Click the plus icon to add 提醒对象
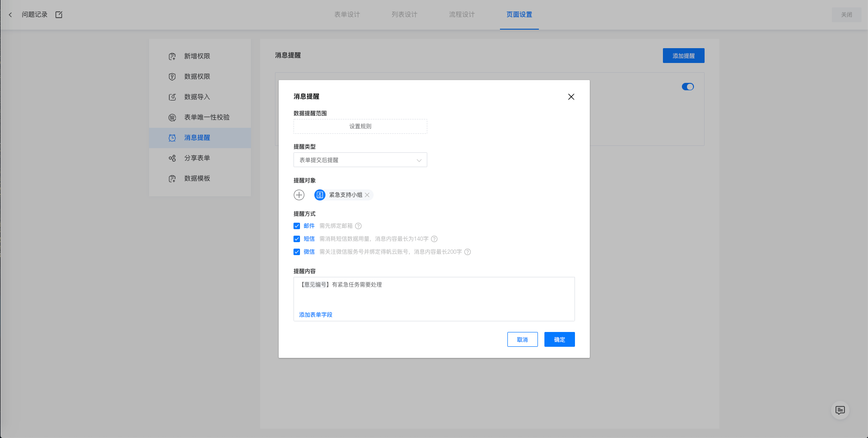 coord(299,195)
